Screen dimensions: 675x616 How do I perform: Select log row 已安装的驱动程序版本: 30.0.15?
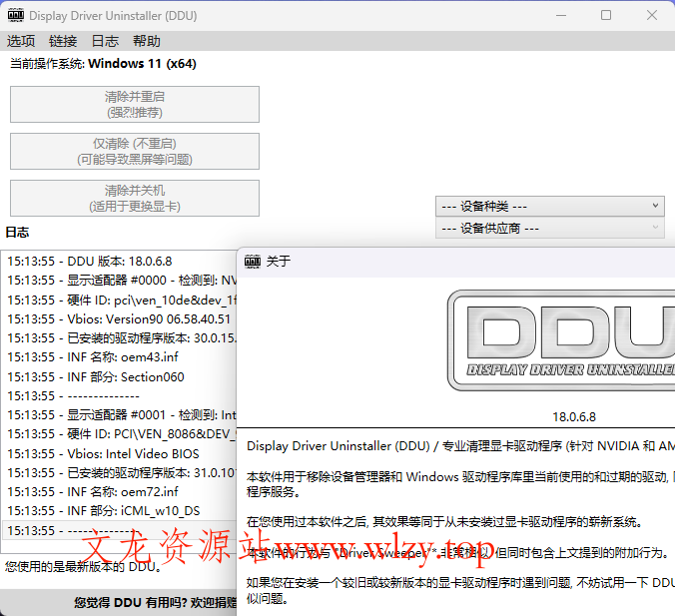120,338
